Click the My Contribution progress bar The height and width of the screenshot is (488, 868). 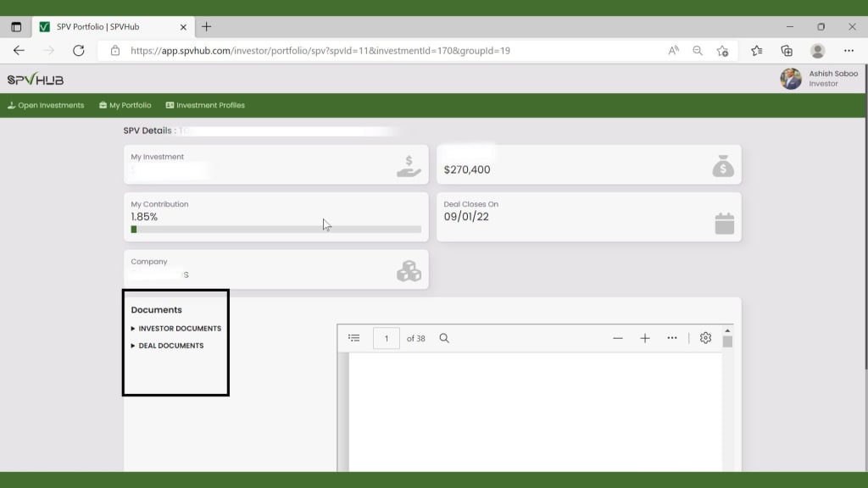271,229
